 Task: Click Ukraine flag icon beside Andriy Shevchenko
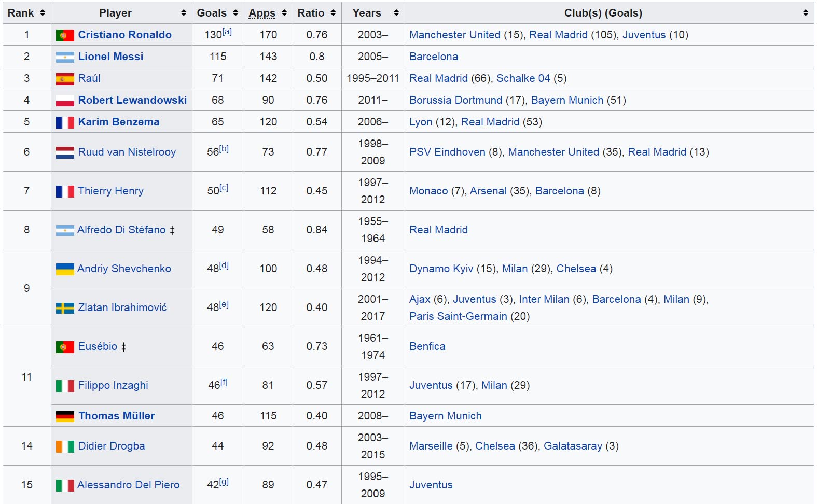pos(65,269)
